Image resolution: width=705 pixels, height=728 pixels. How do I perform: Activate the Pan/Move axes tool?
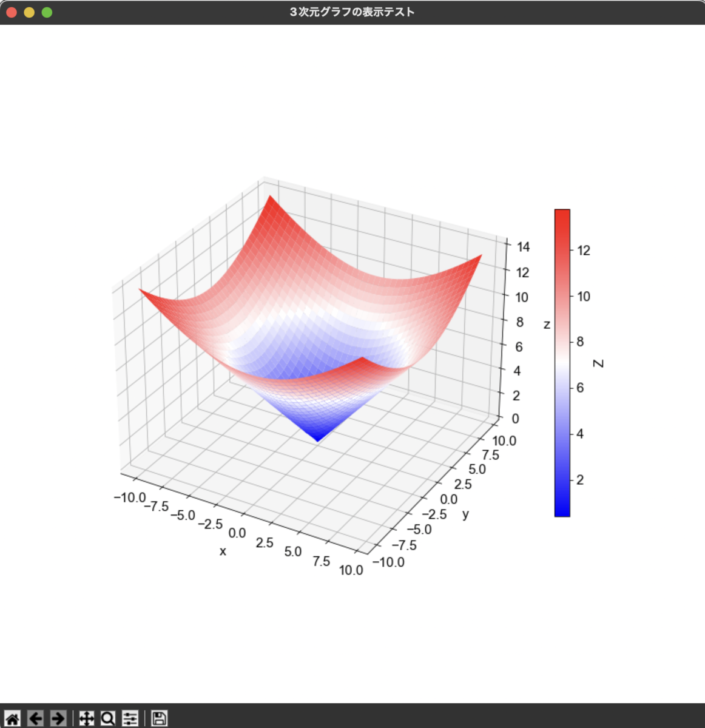coord(87,719)
